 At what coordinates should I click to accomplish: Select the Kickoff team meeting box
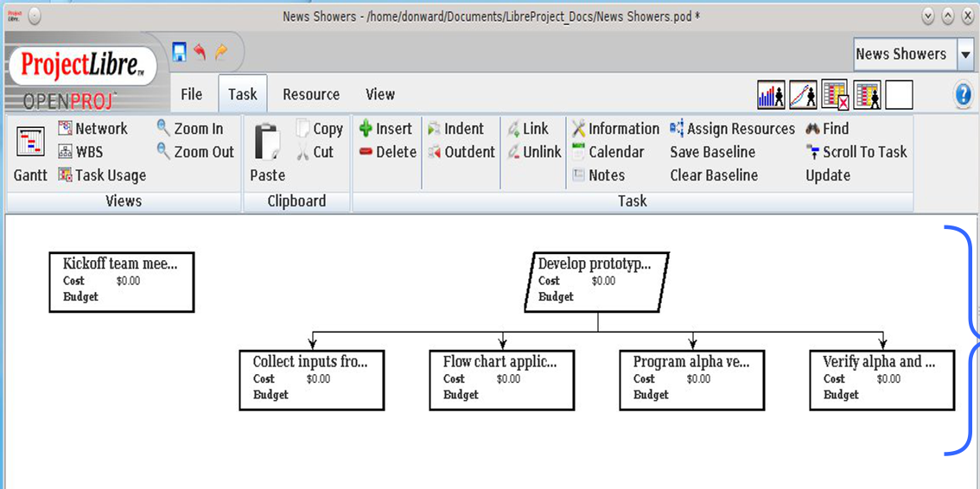pos(122,282)
